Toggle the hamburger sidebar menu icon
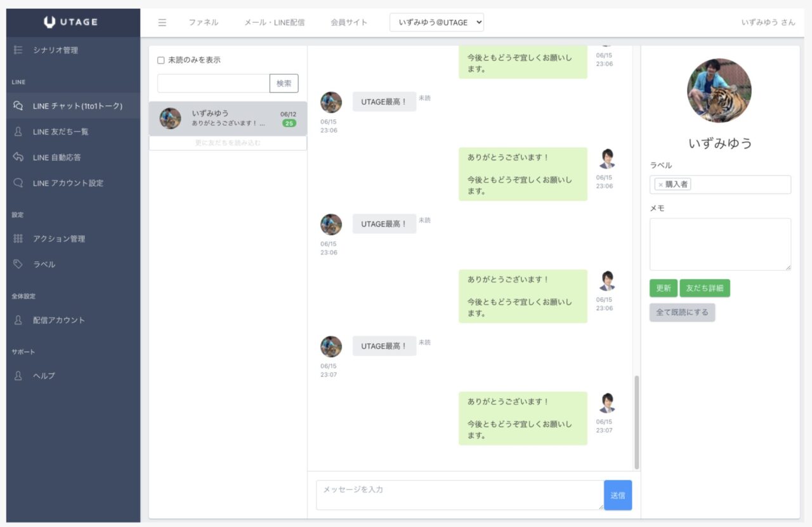Viewport: 812px width, 527px height. (162, 22)
